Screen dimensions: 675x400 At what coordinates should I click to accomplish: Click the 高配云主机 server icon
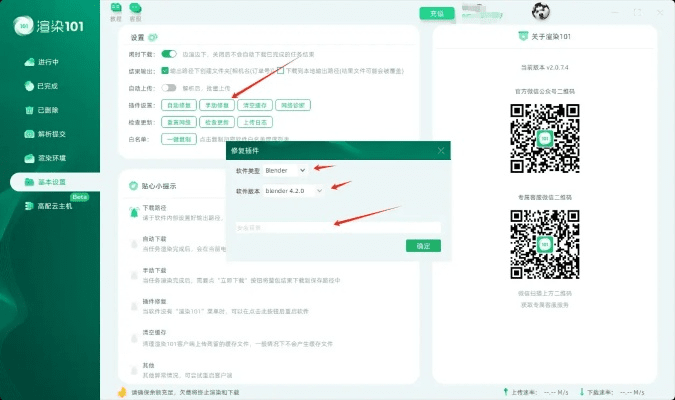(29, 206)
